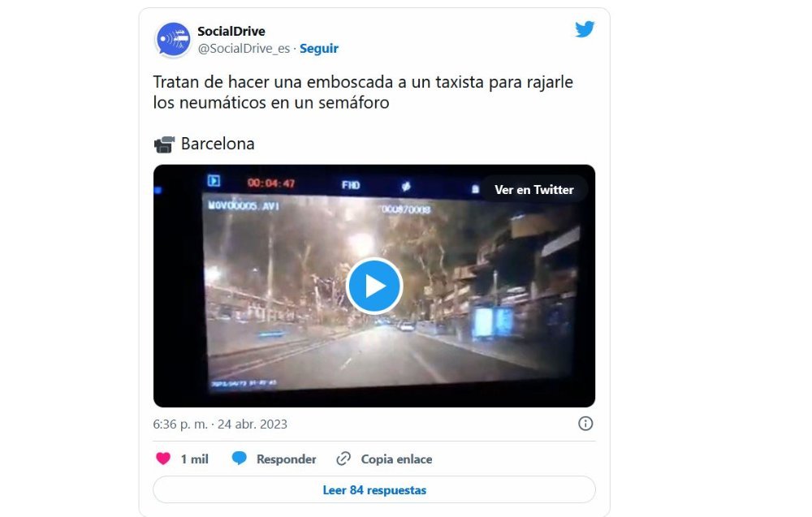812x517 pixels.
Task: Click the @SocialDrive_es handle
Action: (x=244, y=48)
